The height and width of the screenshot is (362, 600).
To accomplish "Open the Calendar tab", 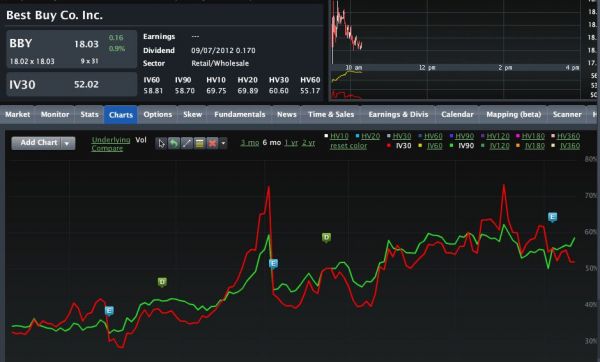I will click(x=457, y=114).
